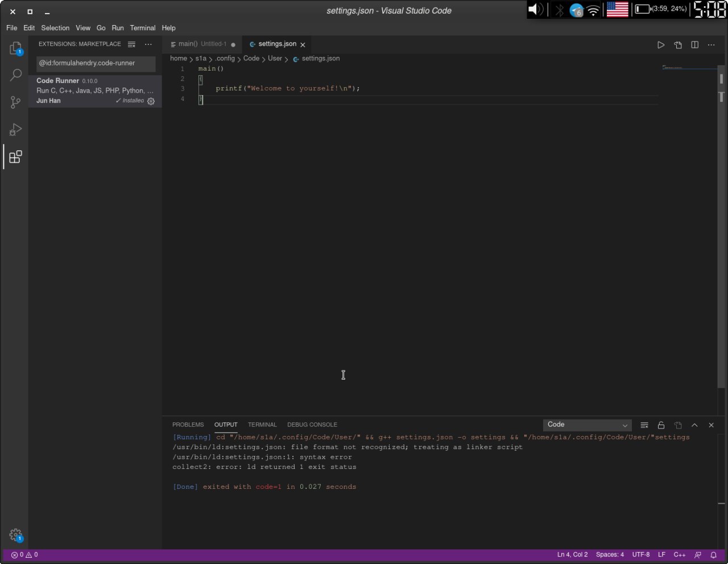Change indentation via Spaces: 4

point(610,555)
